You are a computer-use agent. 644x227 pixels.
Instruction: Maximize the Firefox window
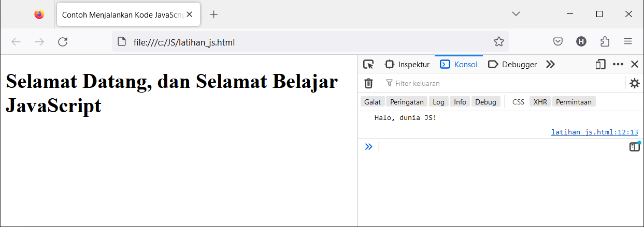coord(599,14)
